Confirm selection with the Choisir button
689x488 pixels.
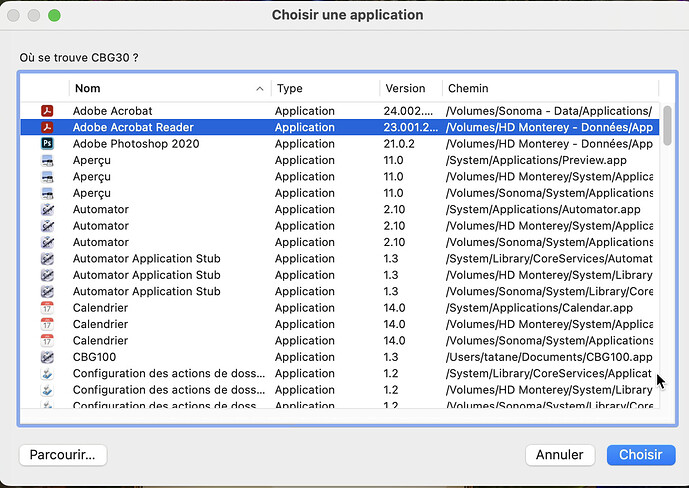[x=641, y=455]
